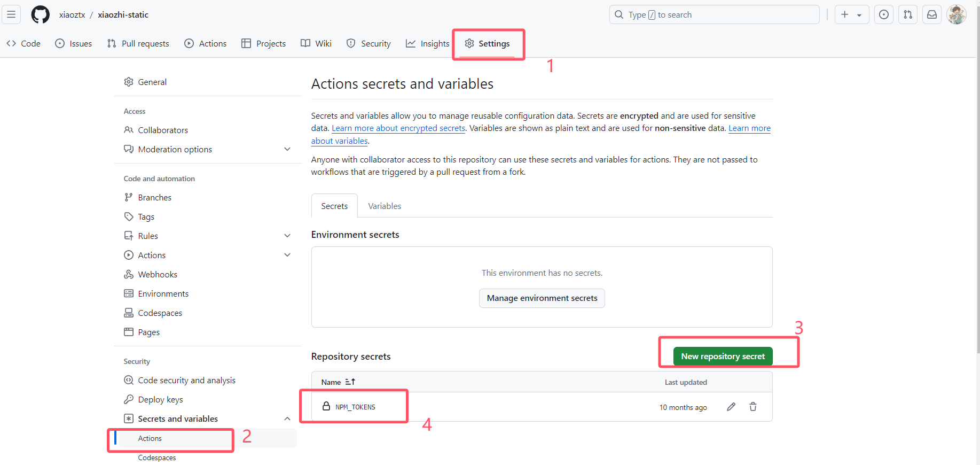
Task: Expand Moderation options in sidebar
Action: click(x=287, y=149)
